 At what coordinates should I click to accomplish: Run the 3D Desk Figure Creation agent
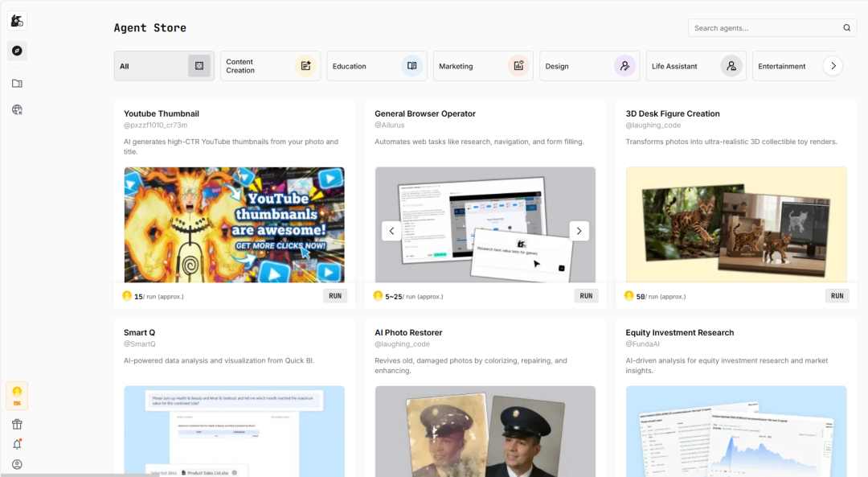point(837,296)
